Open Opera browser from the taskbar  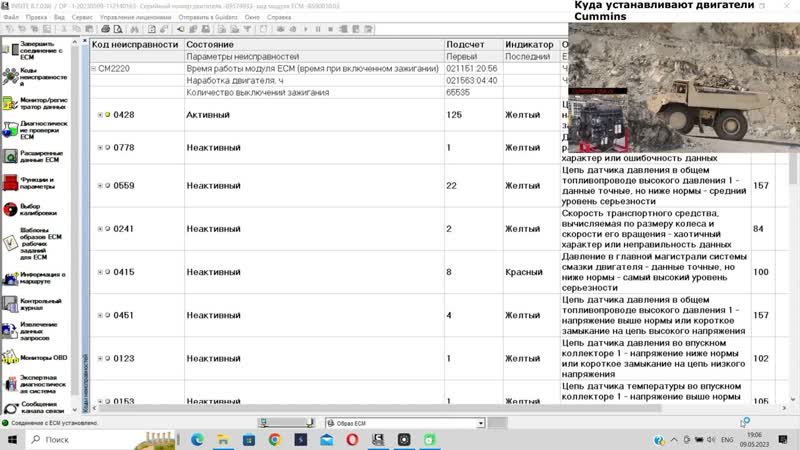(352, 439)
